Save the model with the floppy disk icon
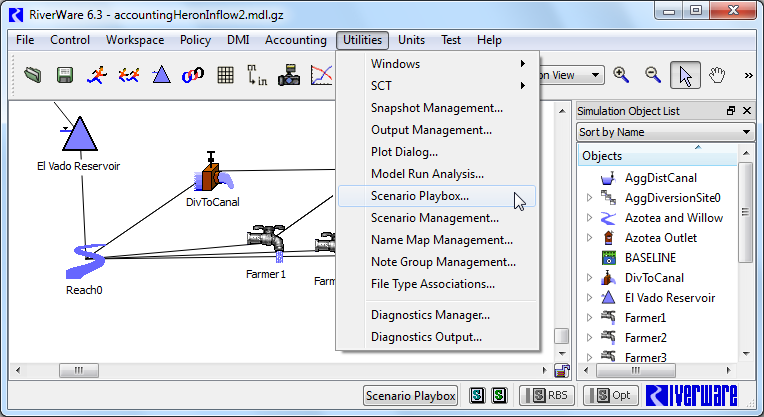The height and width of the screenshot is (417, 764). tap(64, 75)
